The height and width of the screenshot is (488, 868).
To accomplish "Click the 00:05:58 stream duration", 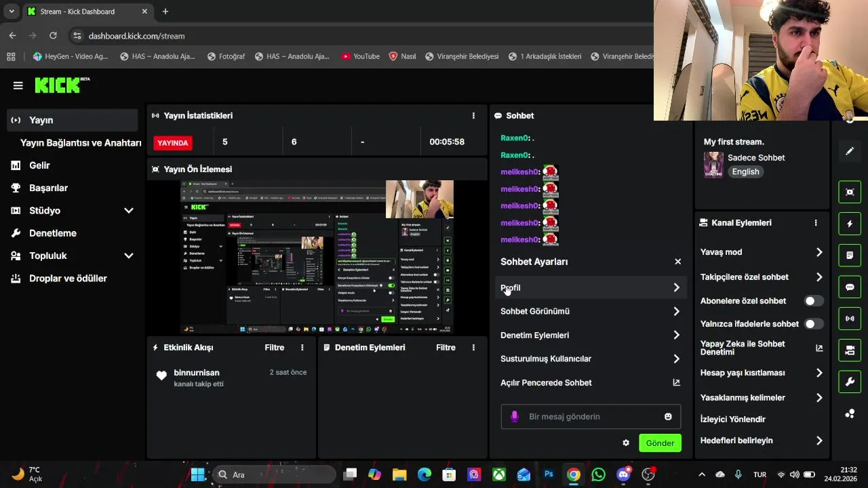I will [x=447, y=142].
